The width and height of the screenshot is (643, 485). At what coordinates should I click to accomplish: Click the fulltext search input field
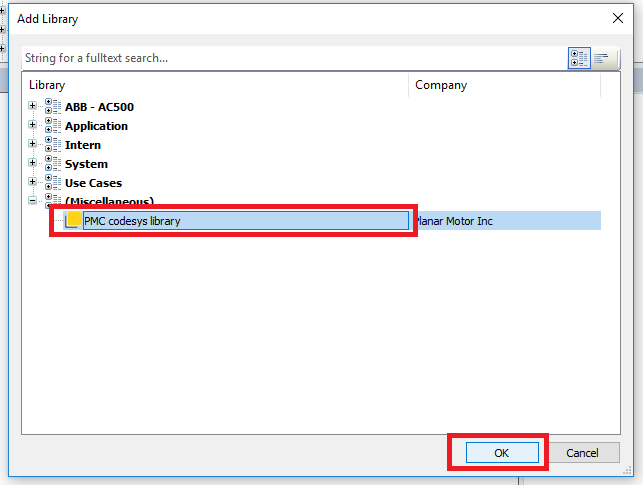click(290, 58)
